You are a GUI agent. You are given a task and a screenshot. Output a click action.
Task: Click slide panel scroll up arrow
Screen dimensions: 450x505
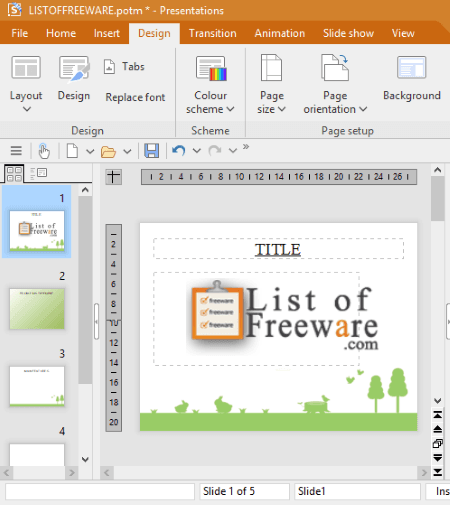click(x=85, y=190)
